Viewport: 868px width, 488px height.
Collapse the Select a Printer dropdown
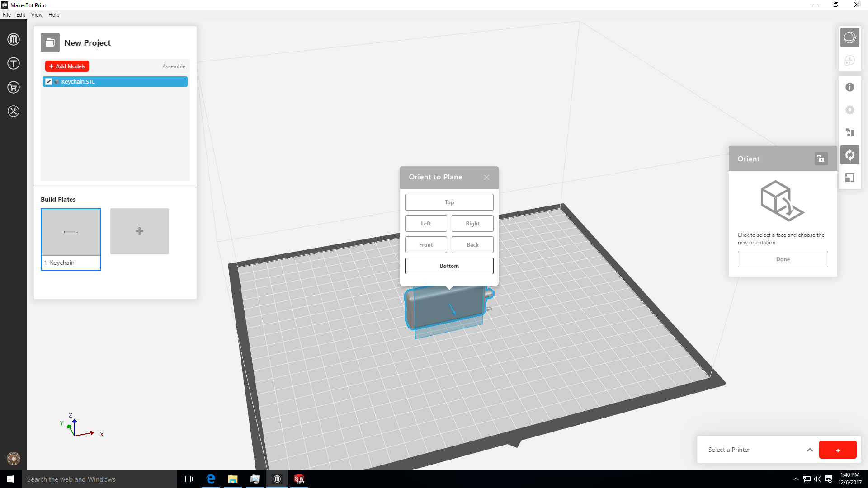(809, 450)
